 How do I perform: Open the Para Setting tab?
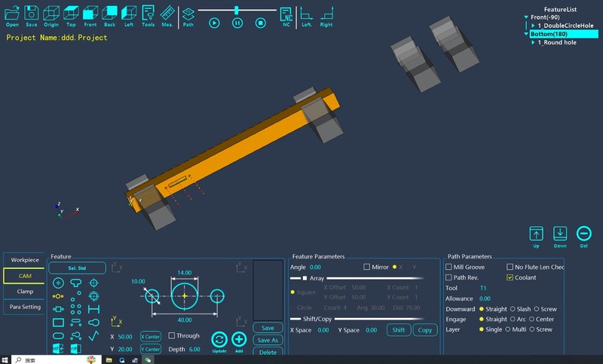[25, 307]
